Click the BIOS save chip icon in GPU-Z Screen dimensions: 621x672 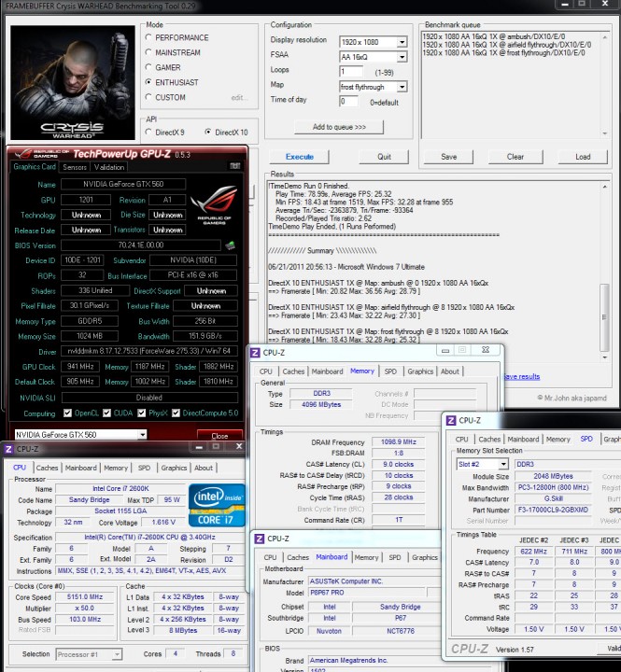coord(231,245)
